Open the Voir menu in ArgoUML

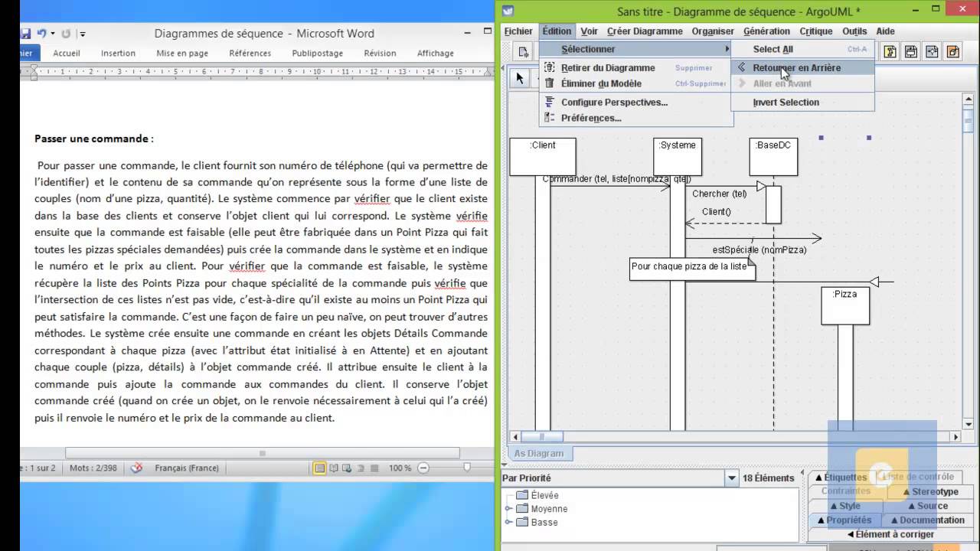[x=589, y=31]
